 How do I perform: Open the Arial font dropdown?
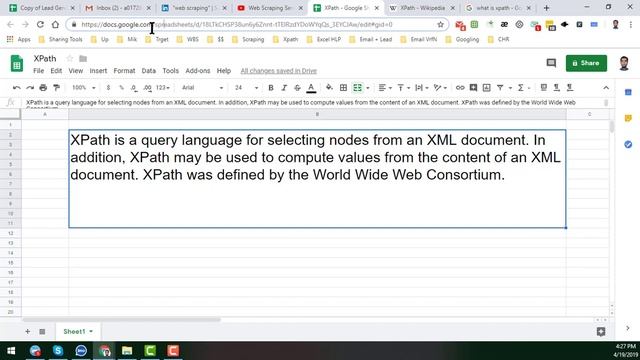pyautogui.click(x=202, y=88)
